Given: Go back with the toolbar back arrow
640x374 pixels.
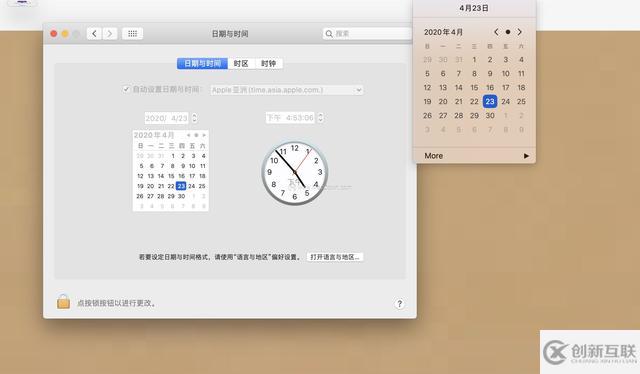Looking at the screenshot, I should (x=94, y=33).
